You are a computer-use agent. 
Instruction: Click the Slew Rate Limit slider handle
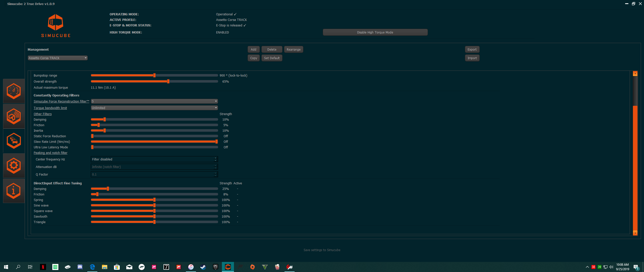tap(217, 142)
